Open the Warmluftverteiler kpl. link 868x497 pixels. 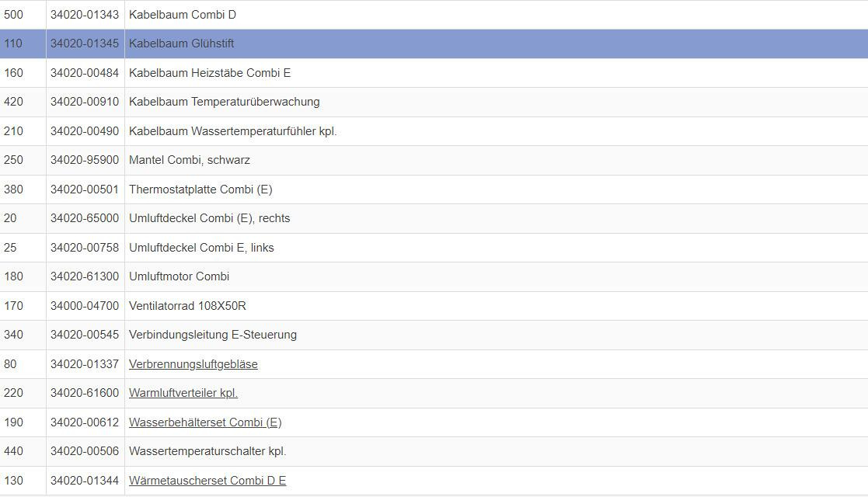tap(183, 393)
